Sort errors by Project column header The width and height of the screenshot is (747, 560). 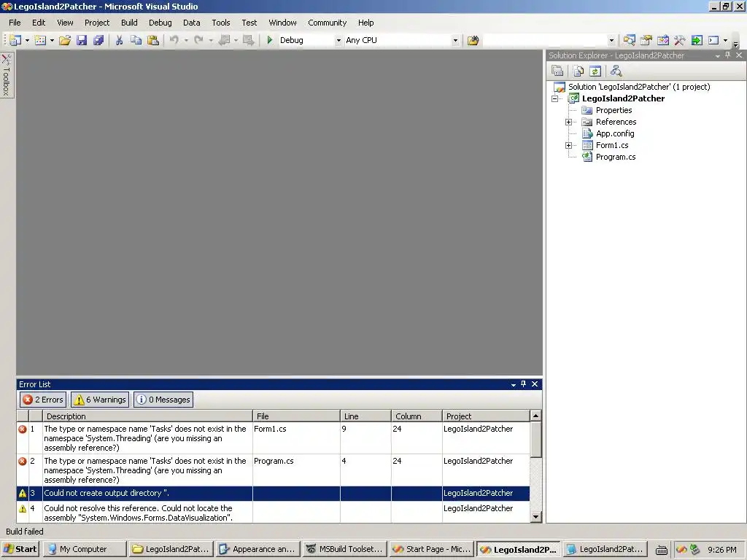pos(486,416)
